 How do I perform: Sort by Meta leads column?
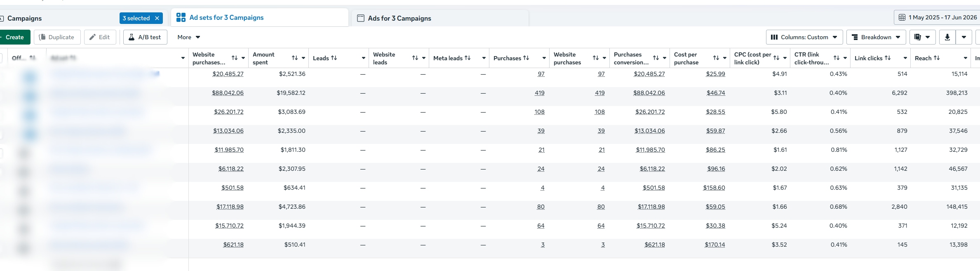pos(468,58)
